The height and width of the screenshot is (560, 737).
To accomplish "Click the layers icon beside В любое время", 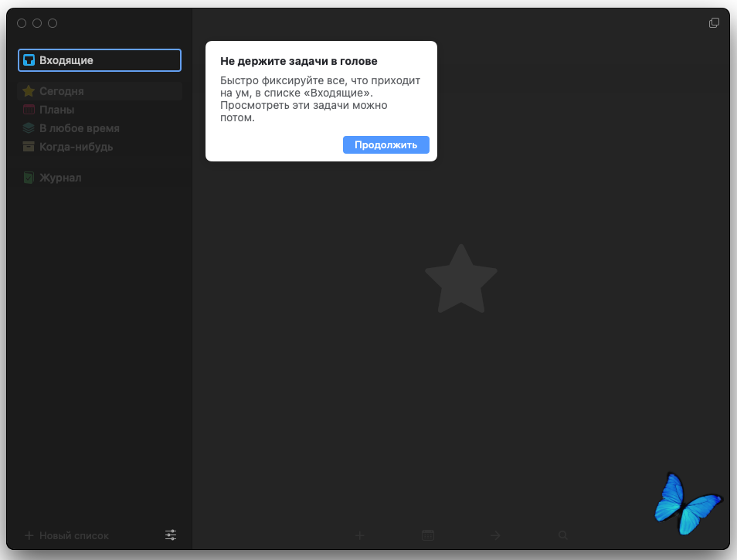I will click(x=29, y=128).
